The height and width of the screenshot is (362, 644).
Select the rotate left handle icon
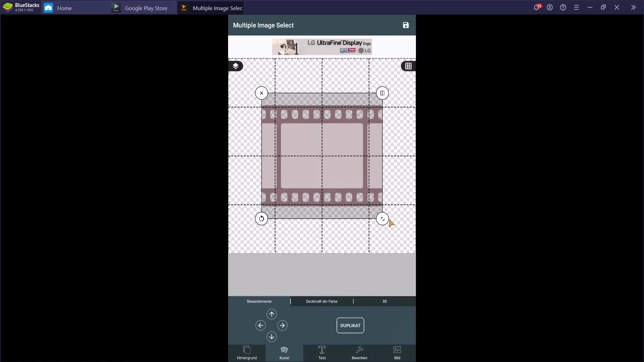[261, 218]
